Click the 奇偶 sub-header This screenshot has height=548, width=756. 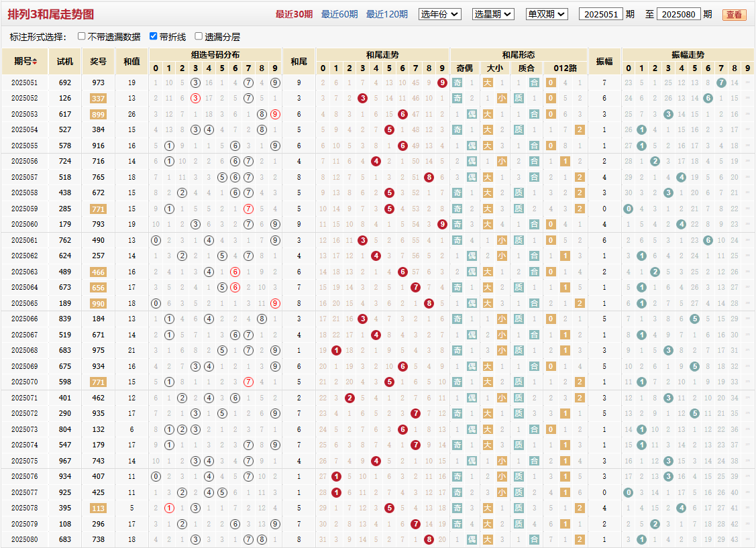(x=465, y=68)
